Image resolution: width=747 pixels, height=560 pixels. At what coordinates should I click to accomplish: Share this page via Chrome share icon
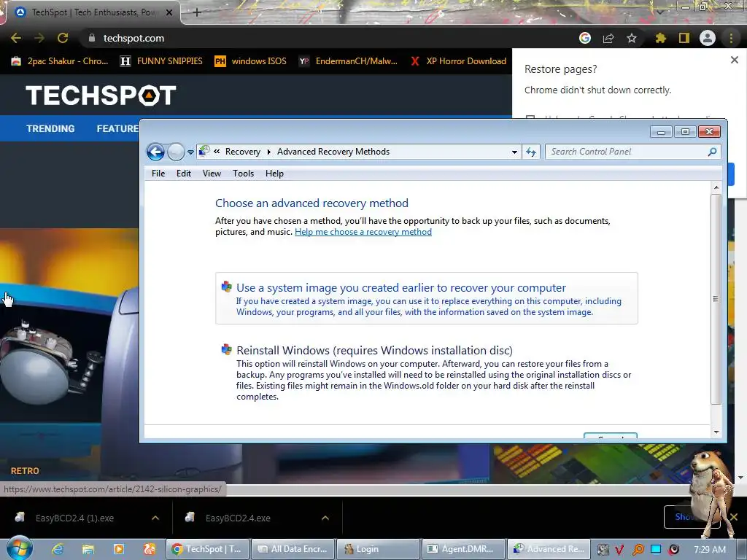coord(608,38)
